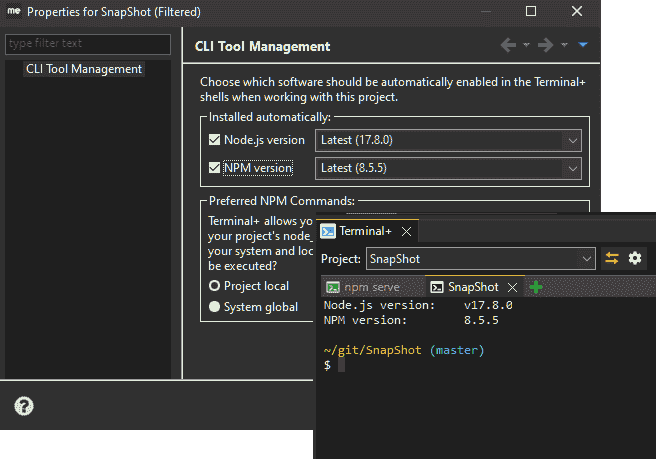The width and height of the screenshot is (656, 459).
Task: Open the Node.js version Latest (17.8.0) dropdown
Action: click(x=448, y=140)
